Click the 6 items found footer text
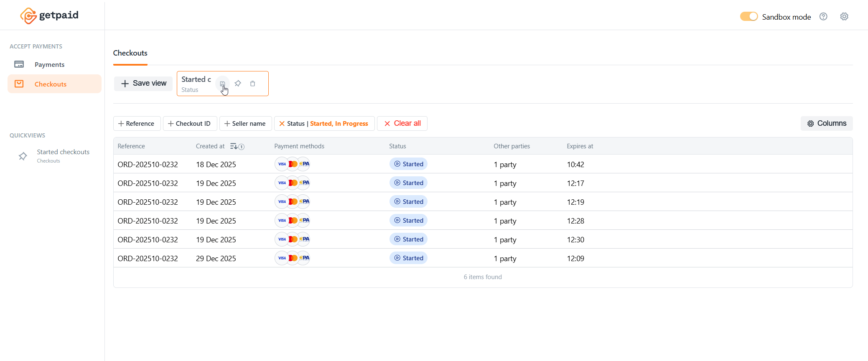Viewport: 868px width, 361px height. point(483,277)
